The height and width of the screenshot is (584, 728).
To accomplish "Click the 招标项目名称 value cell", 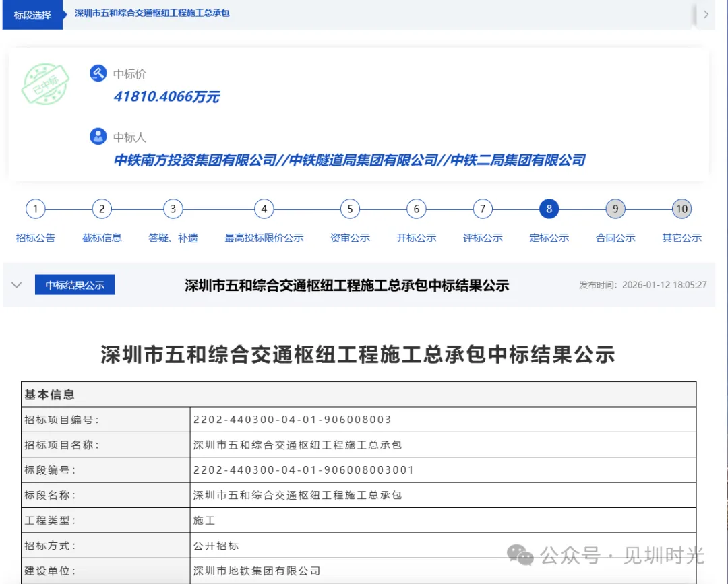I will (x=443, y=445).
